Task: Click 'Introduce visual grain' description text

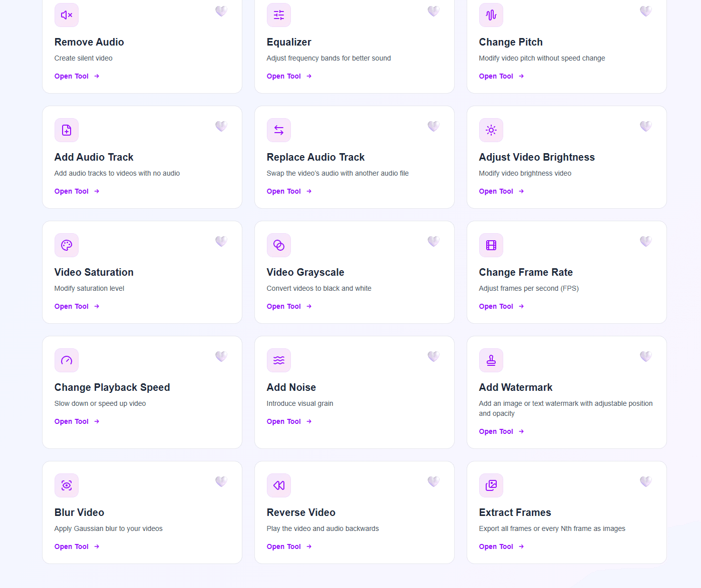Action: click(300, 403)
